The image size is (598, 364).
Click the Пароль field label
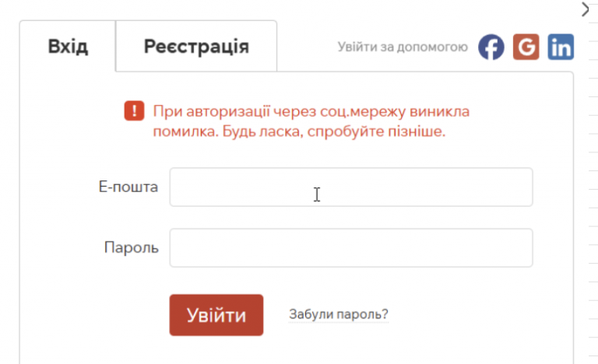(131, 248)
